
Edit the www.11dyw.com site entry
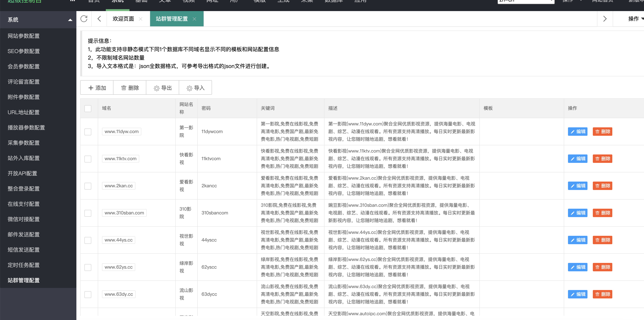tap(578, 132)
